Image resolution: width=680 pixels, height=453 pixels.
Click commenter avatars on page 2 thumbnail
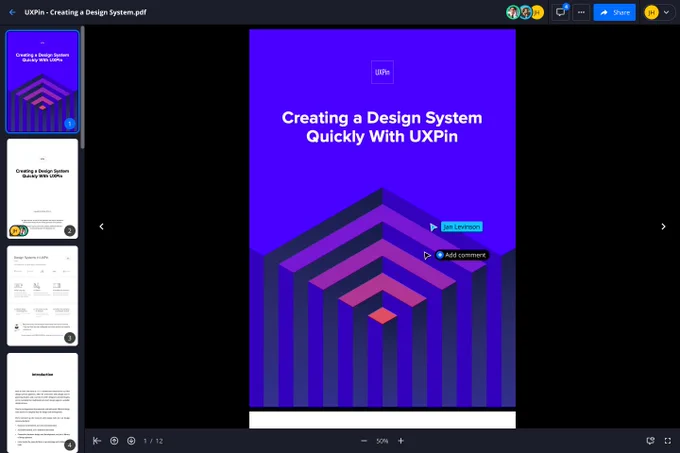coord(19,231)
